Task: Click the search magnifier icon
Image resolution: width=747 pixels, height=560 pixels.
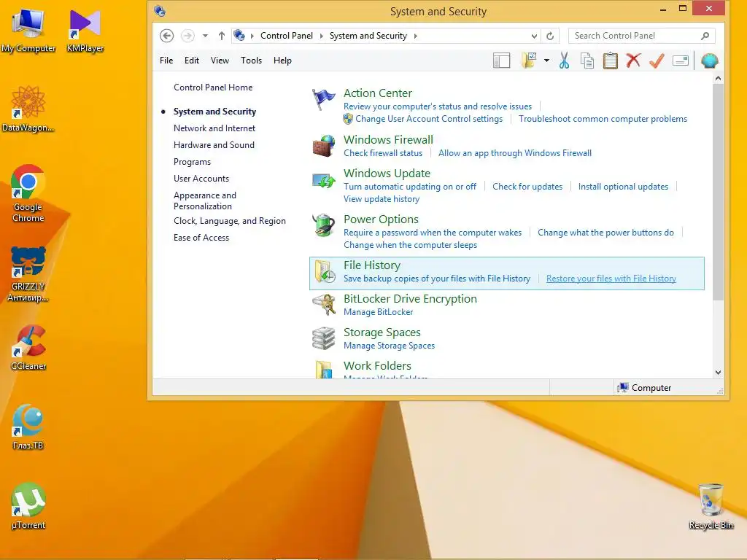Action: pos(705,36)
